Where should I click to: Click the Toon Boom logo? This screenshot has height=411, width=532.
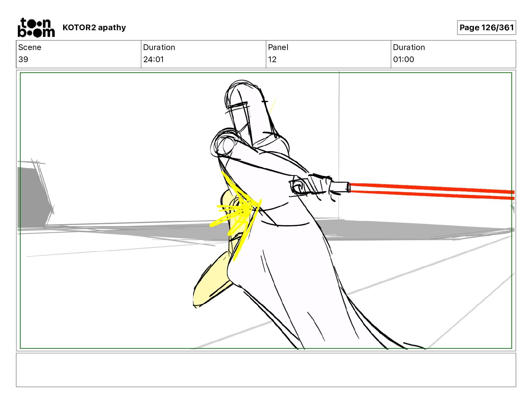coord(36,28)
